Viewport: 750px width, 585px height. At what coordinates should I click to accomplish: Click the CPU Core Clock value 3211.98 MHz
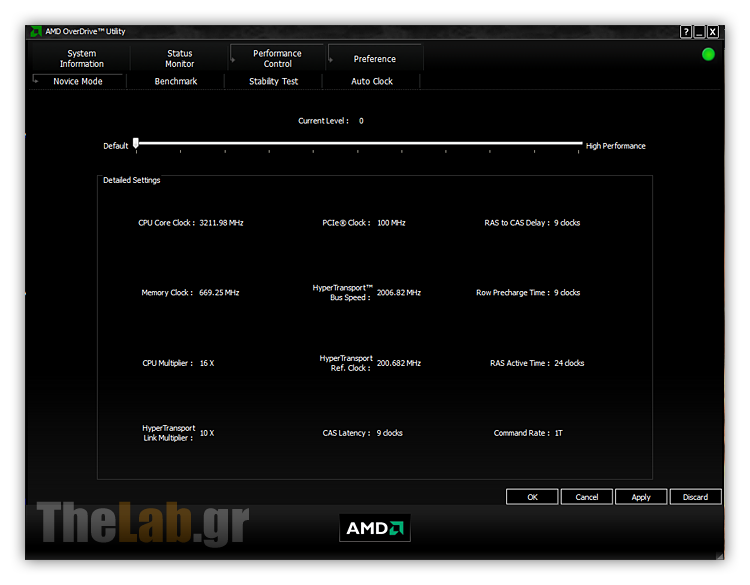tap(221, 223)
